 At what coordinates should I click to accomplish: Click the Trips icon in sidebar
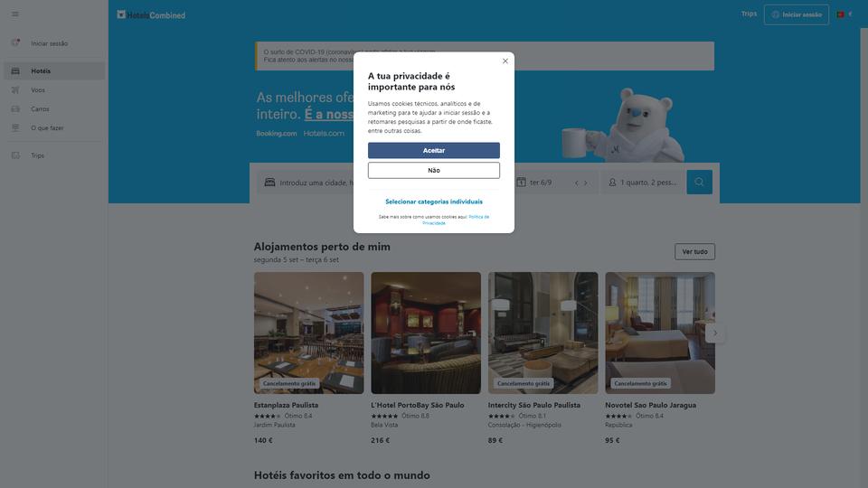point(15,155)
